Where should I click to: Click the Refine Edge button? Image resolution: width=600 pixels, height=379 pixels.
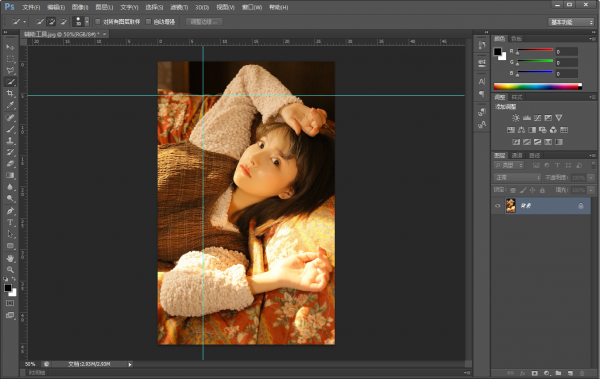pos(204,22)
